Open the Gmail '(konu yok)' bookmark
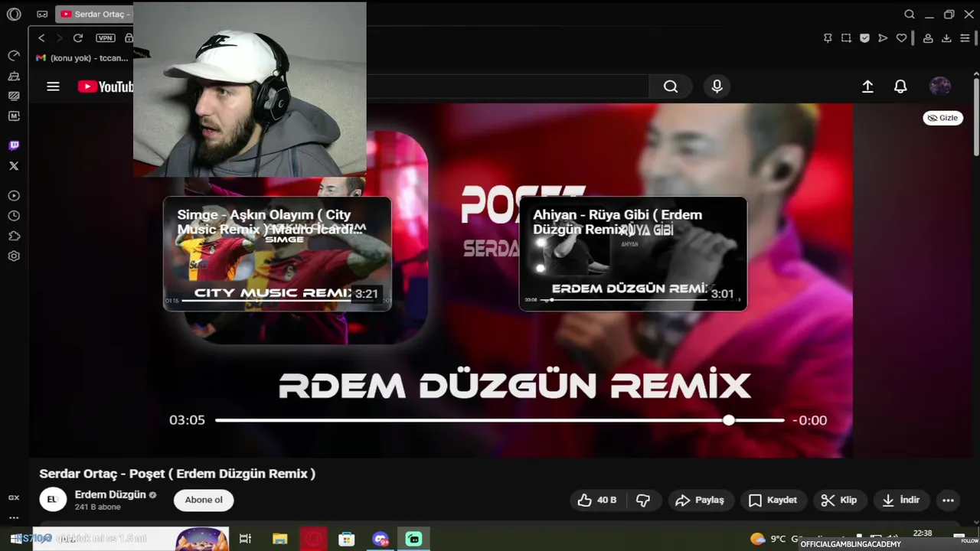The image size is (980, 551). tap(82, 58)
